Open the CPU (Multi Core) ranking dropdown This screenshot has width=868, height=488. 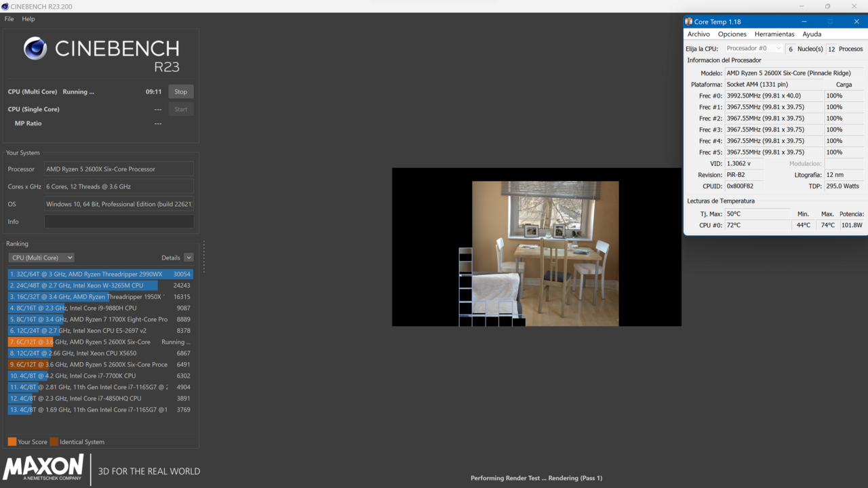41,258
